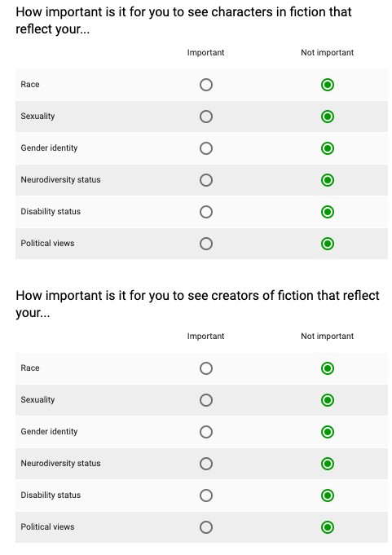392x555 pixels.
Task: Pick Important for Disability status in creators question
Action: [x=206, y=496]
